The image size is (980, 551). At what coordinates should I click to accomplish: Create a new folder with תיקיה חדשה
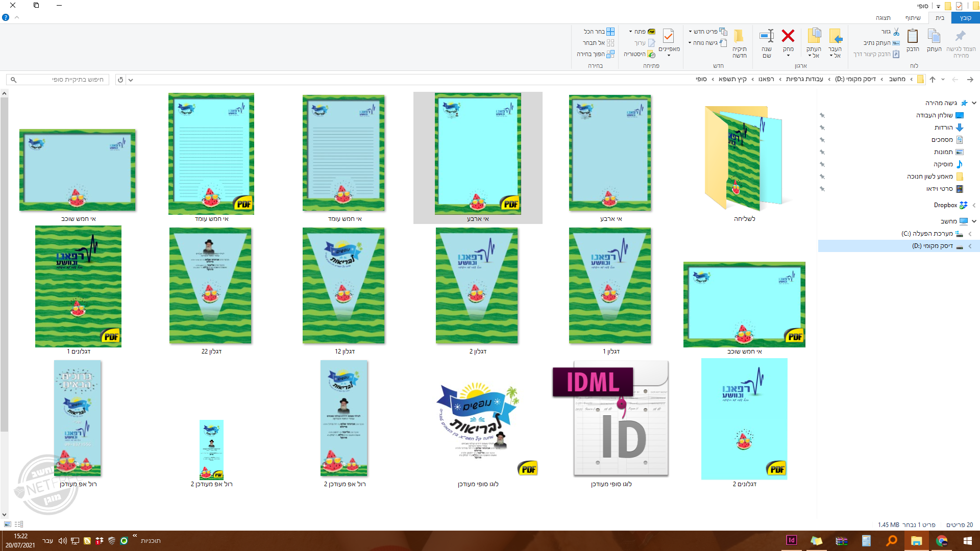(739, 36)
